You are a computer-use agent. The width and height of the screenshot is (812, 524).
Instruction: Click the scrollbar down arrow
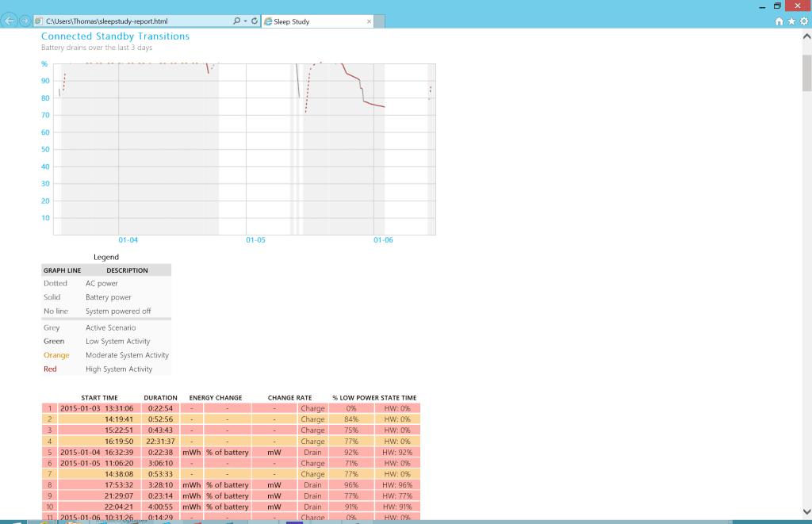click(x=806, y=511)
